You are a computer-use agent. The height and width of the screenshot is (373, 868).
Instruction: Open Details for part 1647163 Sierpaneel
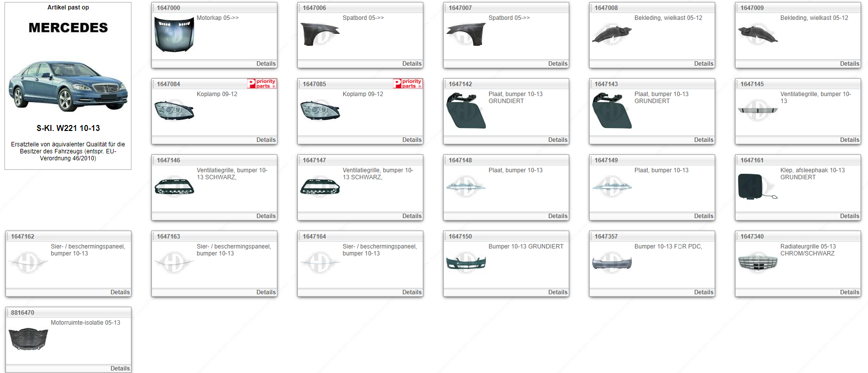pyautogui.click(x=266, y=292)
